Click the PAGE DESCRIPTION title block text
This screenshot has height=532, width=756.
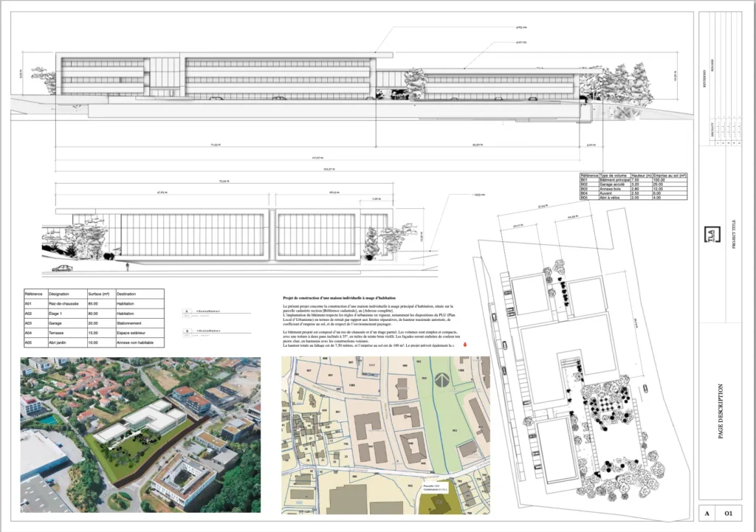coord(721,412)
